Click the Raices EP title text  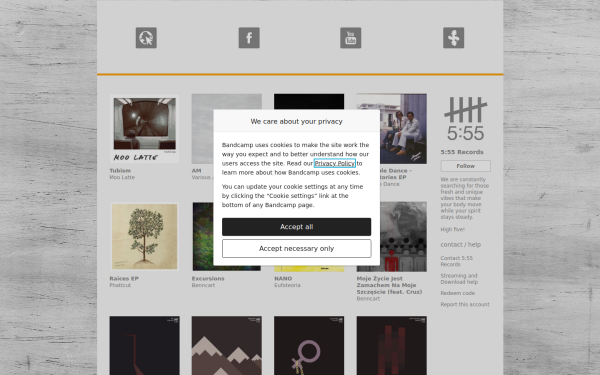click(x=124, y=279)
